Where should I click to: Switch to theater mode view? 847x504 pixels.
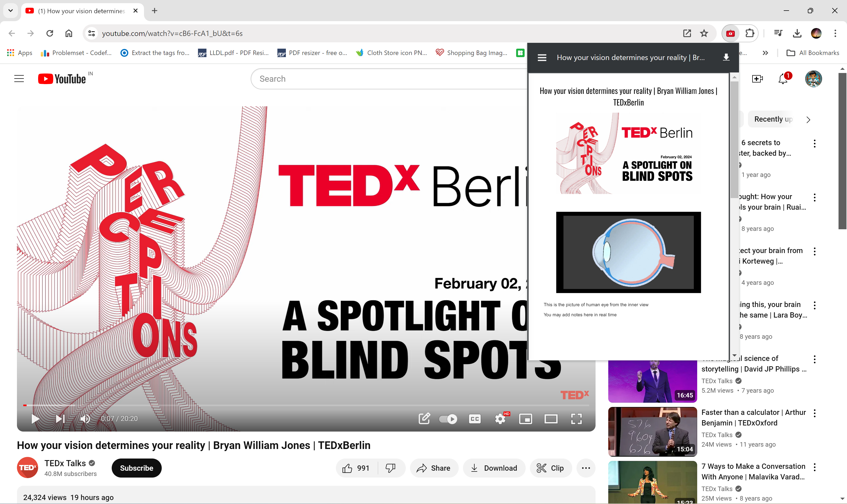click(x=551, y=419)
